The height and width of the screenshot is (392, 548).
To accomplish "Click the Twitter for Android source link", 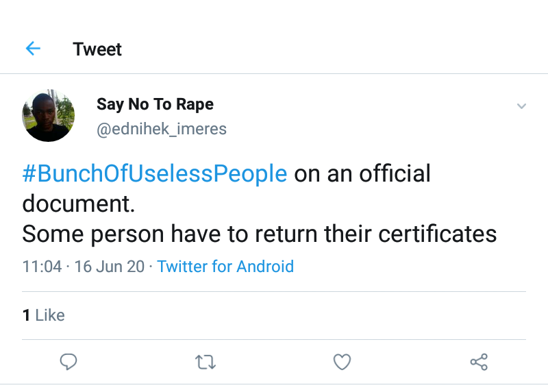I will [225, 266].
